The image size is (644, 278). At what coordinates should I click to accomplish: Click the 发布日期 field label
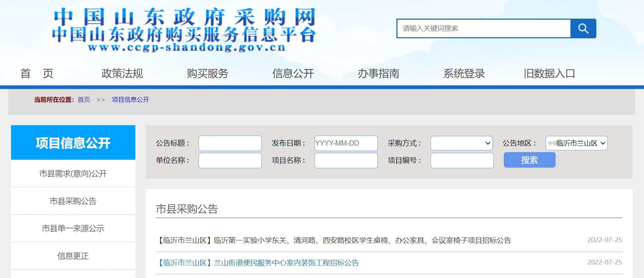coord(289,143)
